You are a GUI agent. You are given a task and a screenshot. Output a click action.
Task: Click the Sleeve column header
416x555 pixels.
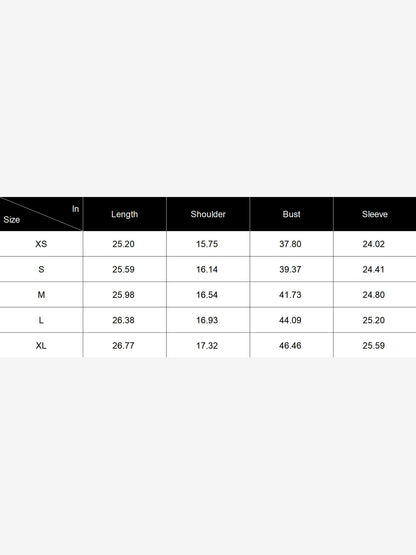pos(375,214)
